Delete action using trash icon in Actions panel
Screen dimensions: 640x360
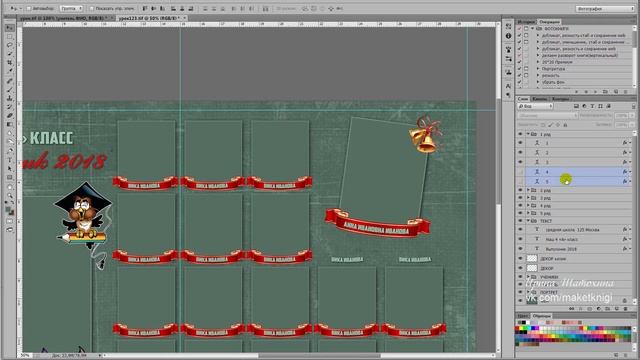click(x=625, y=92)
